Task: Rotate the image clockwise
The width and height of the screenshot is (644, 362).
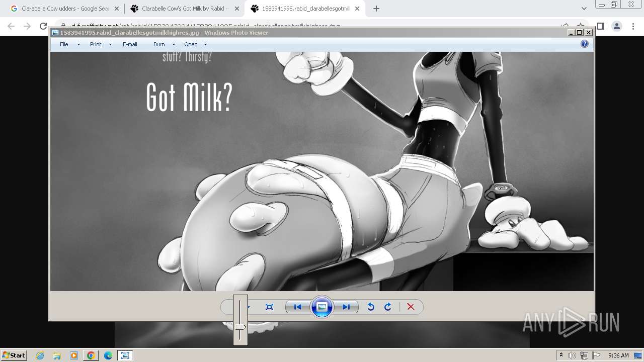Action: coord(388,307)
